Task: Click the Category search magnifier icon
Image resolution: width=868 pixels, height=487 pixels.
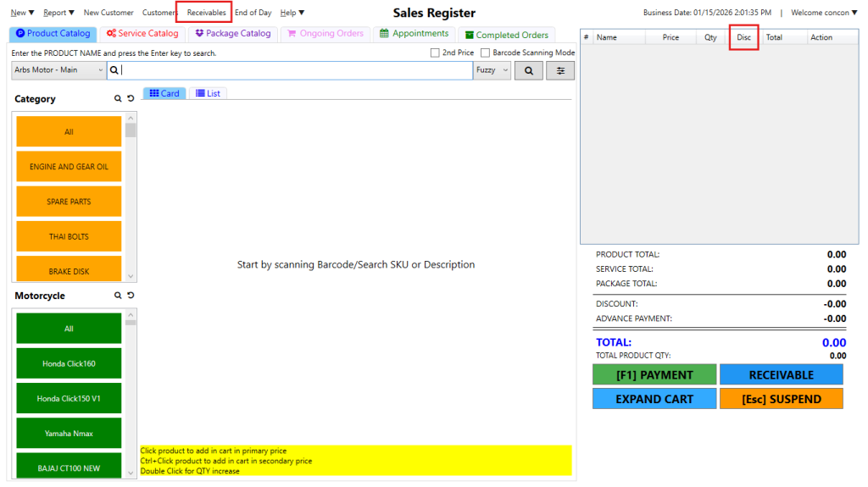Action: coord(119,99)
